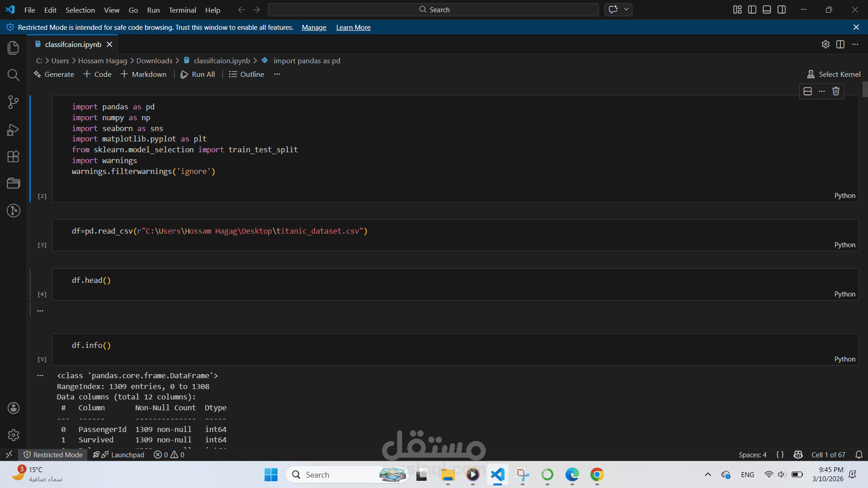
Task: Toggle the primary side bar layout button
Action: [x=752, y=9]
